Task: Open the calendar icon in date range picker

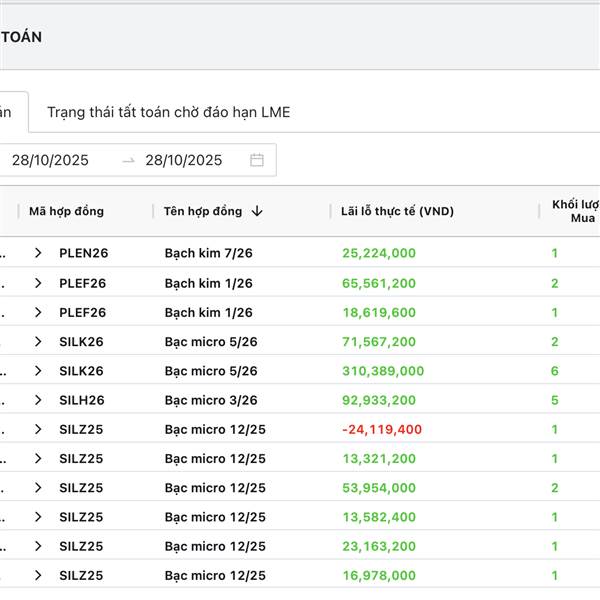Action: click(257, 160)
